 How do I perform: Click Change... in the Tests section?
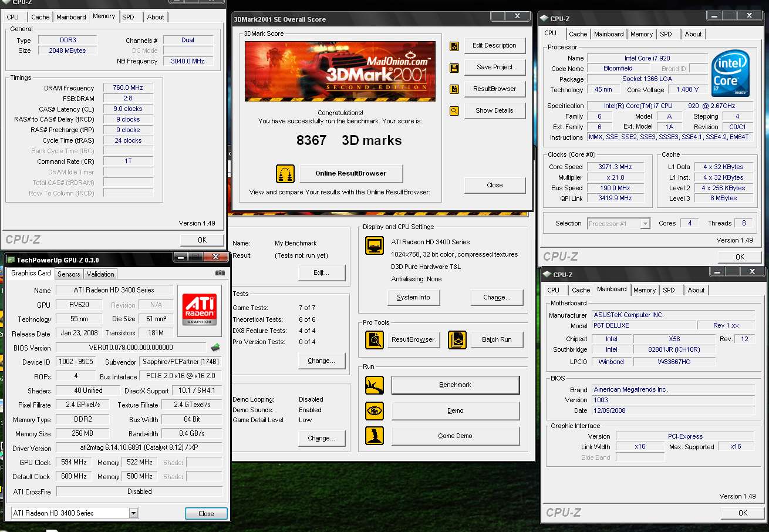click(x=321, y=361)
